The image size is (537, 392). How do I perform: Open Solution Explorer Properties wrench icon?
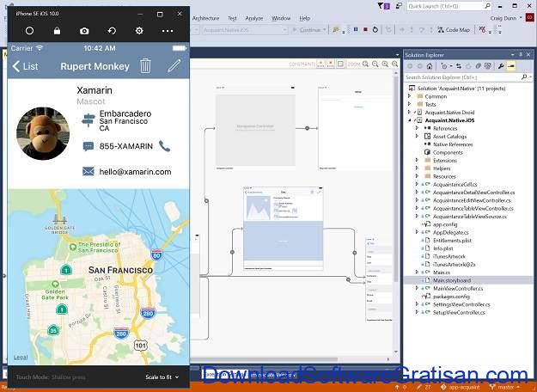(500, 66)
